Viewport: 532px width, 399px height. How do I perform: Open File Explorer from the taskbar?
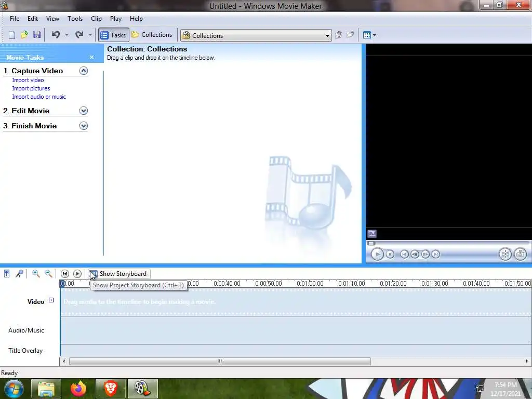(x=46, y=389)
